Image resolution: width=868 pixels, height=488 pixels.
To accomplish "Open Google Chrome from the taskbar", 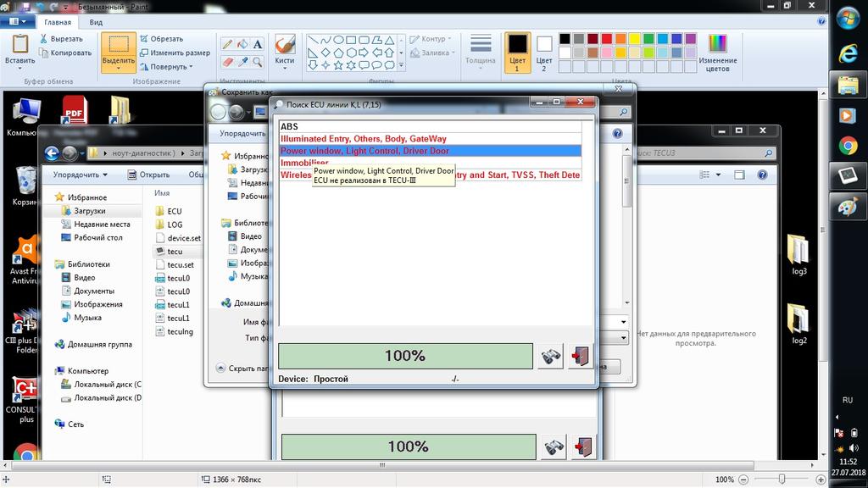I will tap(848, 146).
